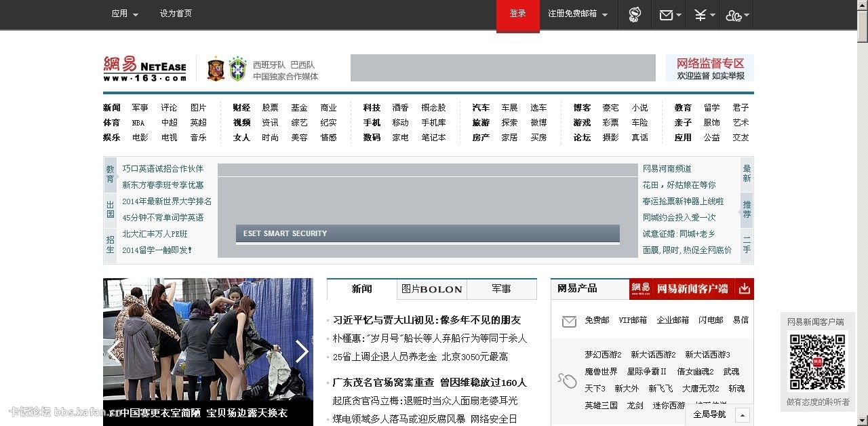Open the 梦幻西游2 game link
Screen dimensions: 868x426
(604, 355)
